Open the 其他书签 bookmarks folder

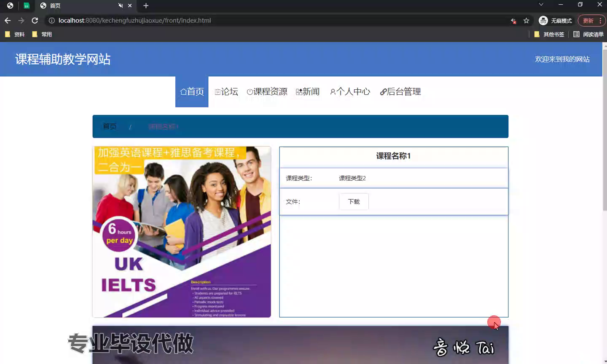(549, 34)
